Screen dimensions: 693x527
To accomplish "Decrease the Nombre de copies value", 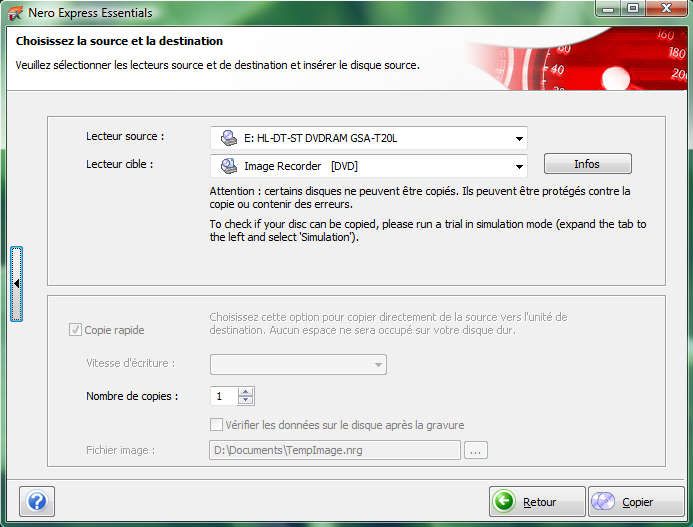I will (246, 400).
